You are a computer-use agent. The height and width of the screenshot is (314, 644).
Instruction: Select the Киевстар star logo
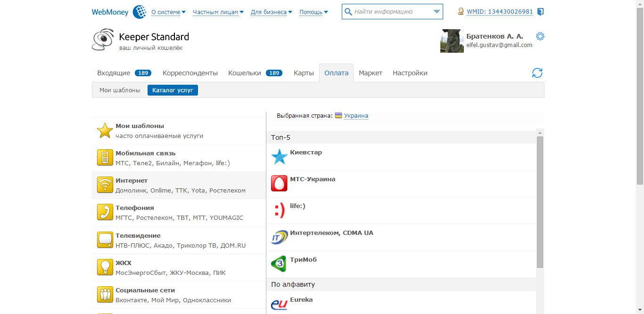(x=279, y=157)
